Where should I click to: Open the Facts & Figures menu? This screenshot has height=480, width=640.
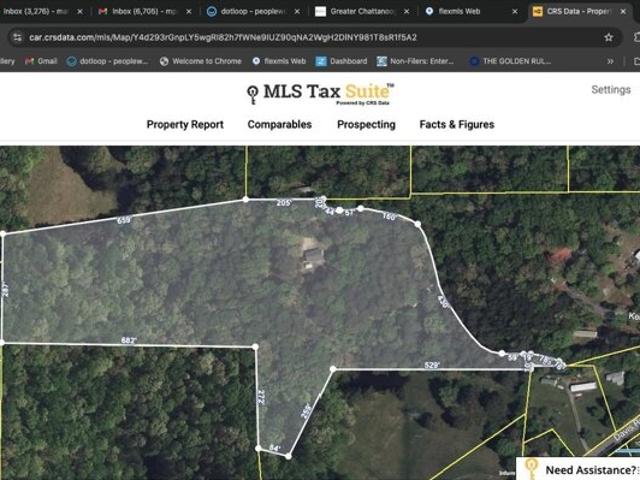[456, 125]
